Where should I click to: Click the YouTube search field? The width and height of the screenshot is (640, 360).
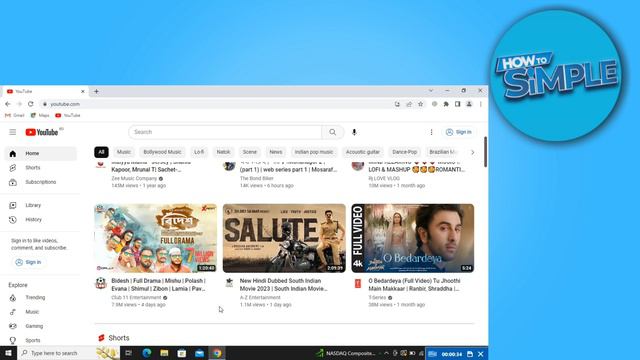point(225,132)
